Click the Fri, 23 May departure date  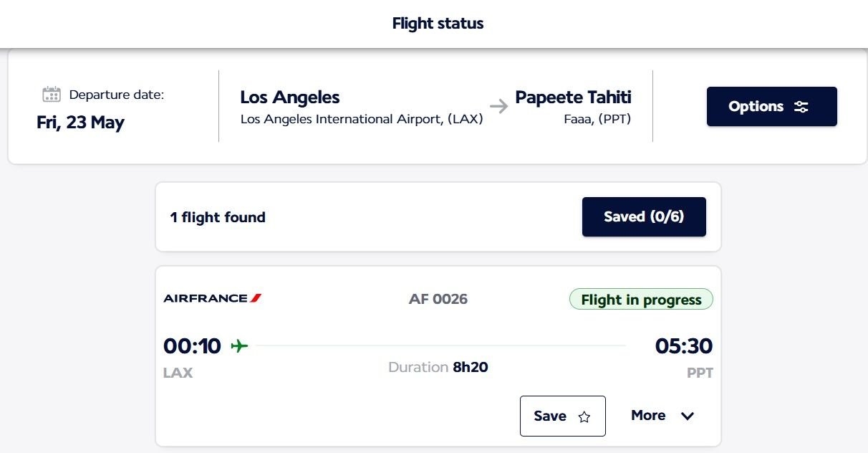80,123
